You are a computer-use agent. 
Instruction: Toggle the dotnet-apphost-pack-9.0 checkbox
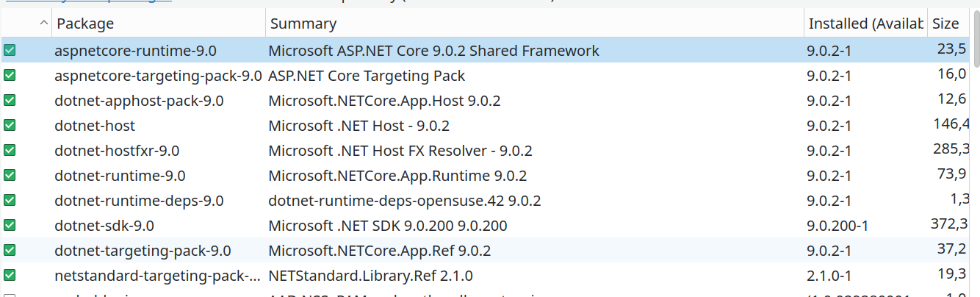(10, 101)
